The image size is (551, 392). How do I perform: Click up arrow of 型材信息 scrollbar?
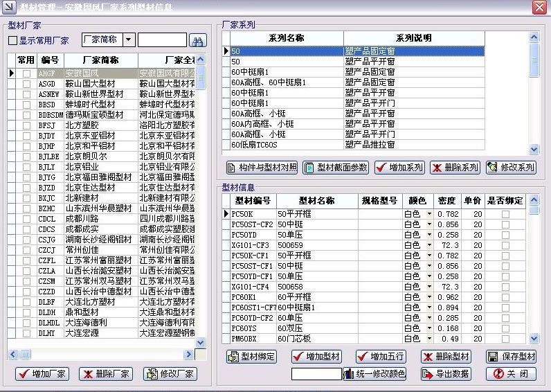pyautogui.click(x=534, y=200)
